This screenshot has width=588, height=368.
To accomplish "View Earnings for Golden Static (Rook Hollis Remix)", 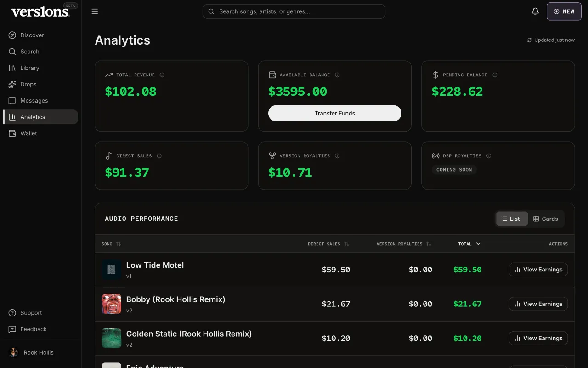I will click(x=538, y=338).
